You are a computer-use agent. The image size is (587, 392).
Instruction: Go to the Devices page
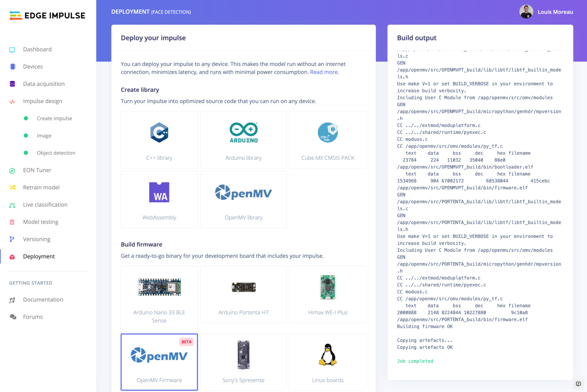(x=33, y=67)
